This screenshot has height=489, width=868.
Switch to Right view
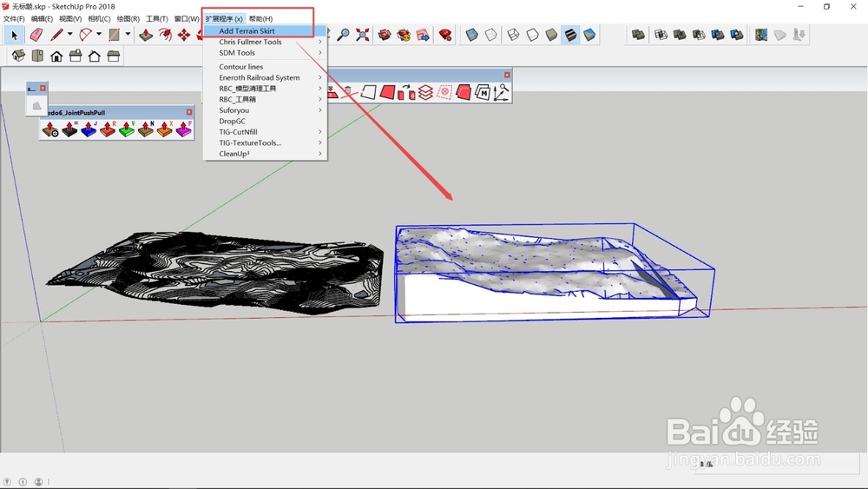point(76,56)
